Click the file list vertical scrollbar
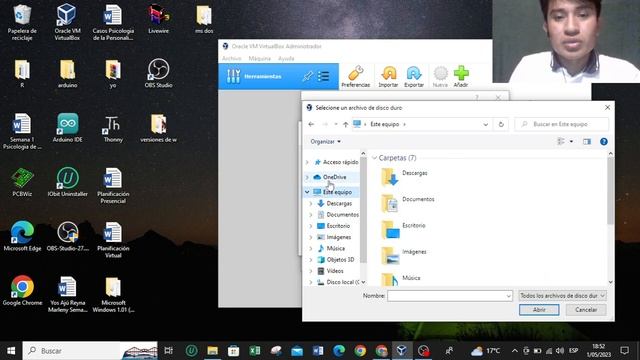Viewport: 640px width, 360px height. pos(610,190)
